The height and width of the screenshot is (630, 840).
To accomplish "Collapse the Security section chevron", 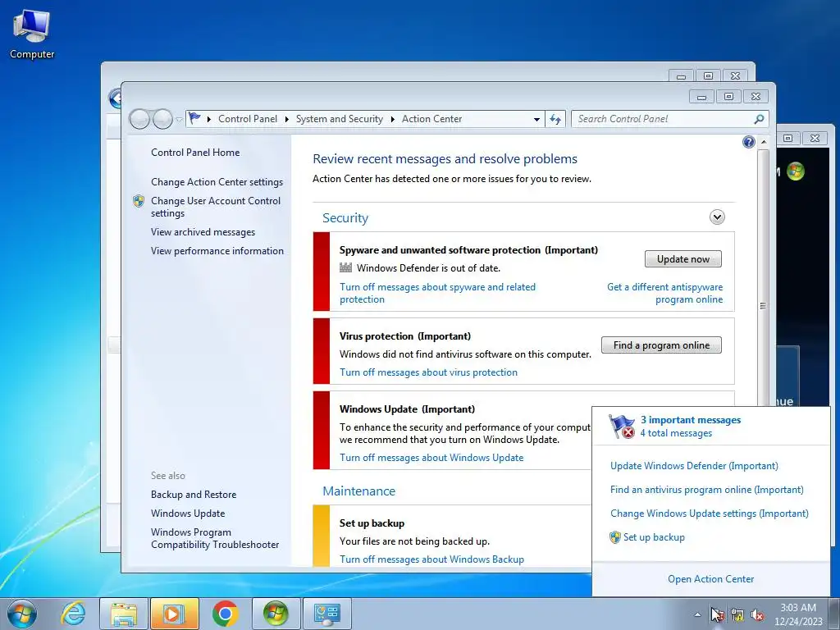I will 717,217.
